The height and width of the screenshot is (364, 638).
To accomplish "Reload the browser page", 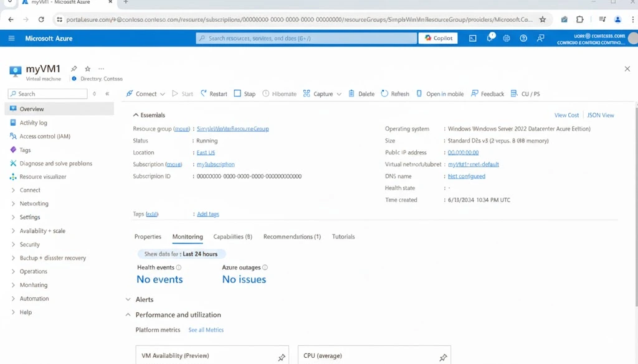I will (41, 19).
